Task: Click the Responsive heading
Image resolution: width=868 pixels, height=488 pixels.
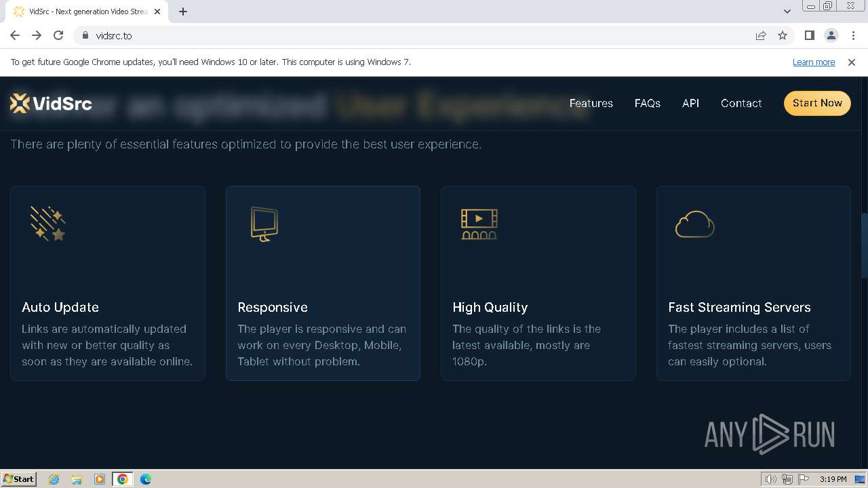Action: 273,307
